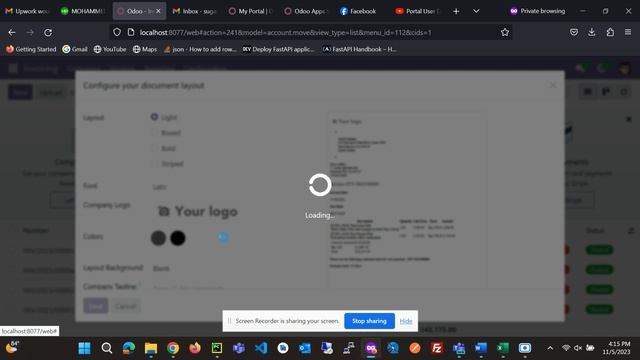
Task: Close the Configure document layout dialog
Action: point(552,85)
